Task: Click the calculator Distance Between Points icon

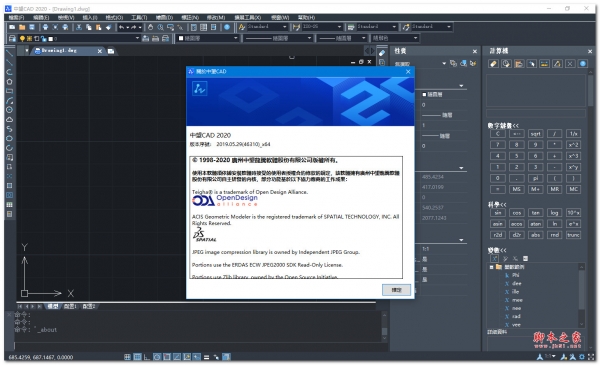Action: tap(544, 64)
